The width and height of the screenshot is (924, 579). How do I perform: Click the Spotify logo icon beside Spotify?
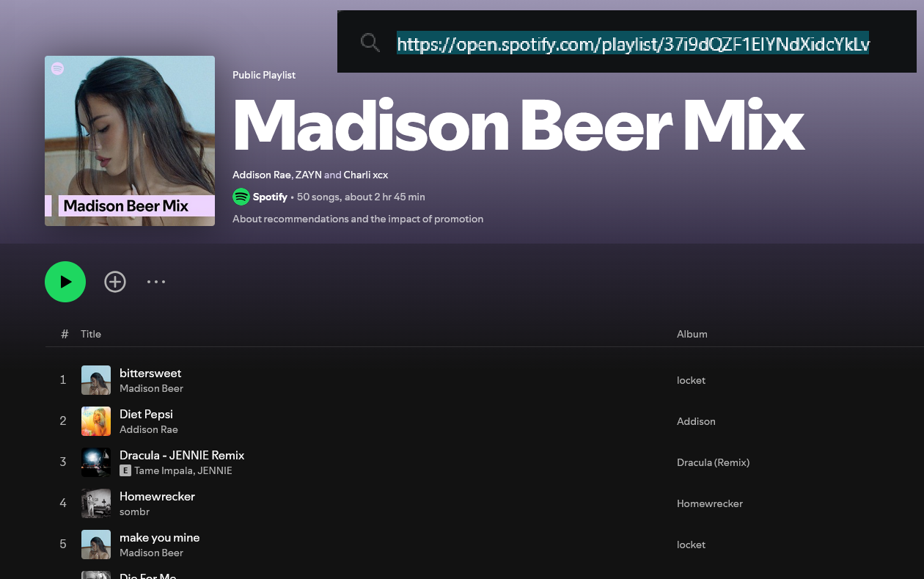coord(241,197)
